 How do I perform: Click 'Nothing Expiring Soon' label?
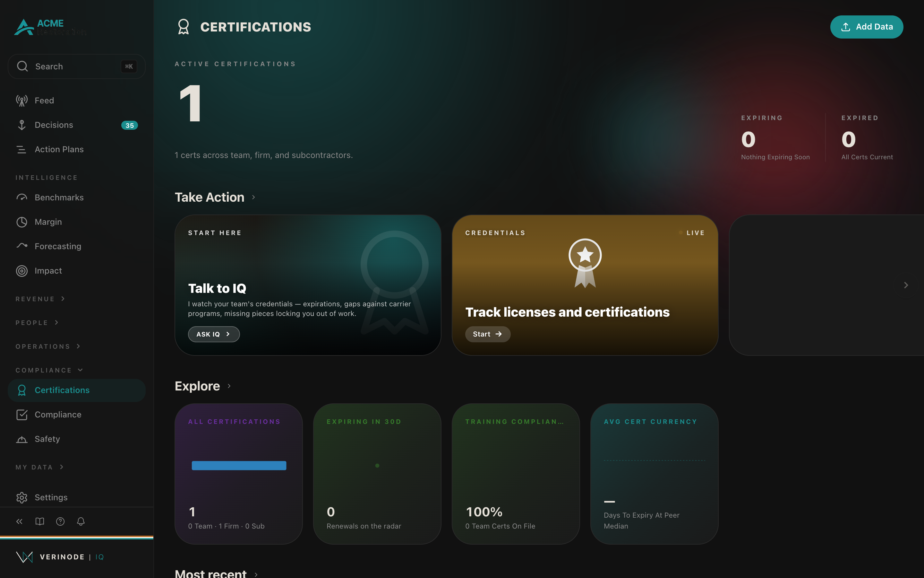775,157
